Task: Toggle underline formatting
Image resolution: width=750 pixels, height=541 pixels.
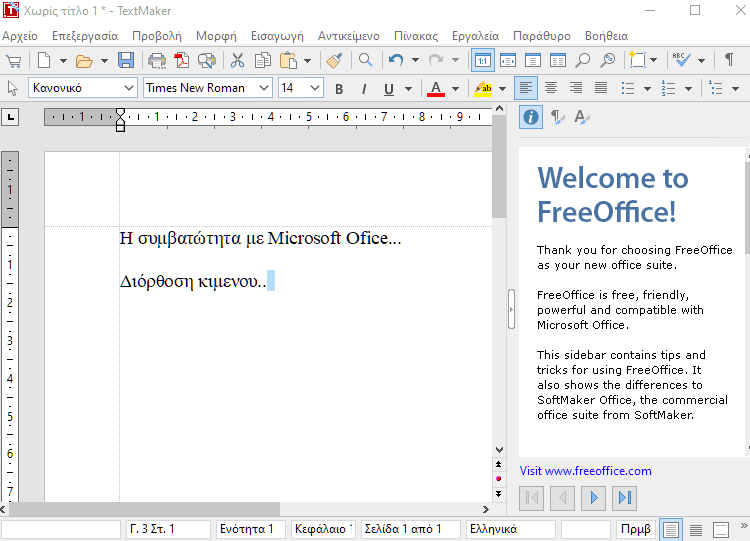Action: point(389,89)
